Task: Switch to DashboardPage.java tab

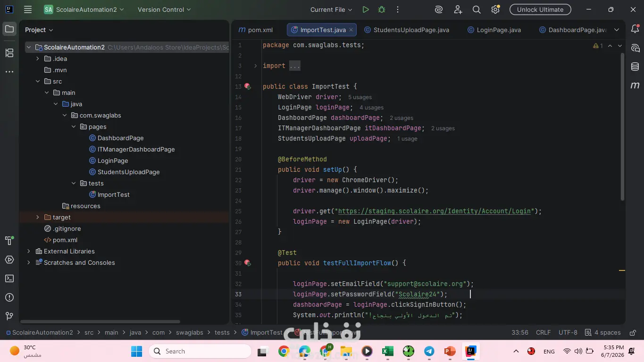Action: pos(572,30)
